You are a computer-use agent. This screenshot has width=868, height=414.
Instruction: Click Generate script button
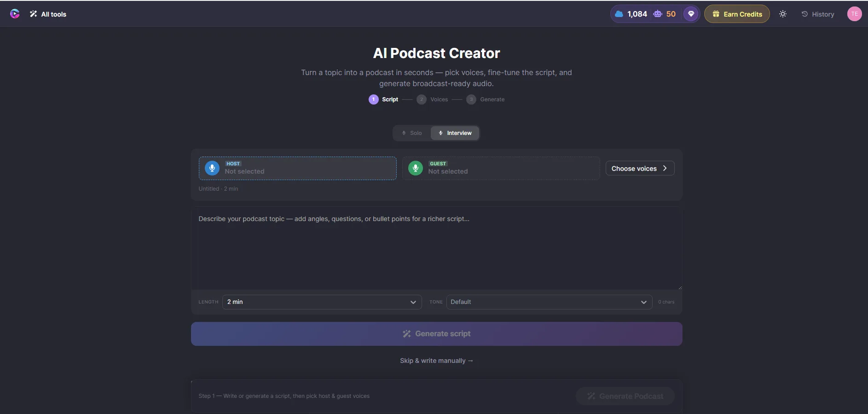(436, 334)
